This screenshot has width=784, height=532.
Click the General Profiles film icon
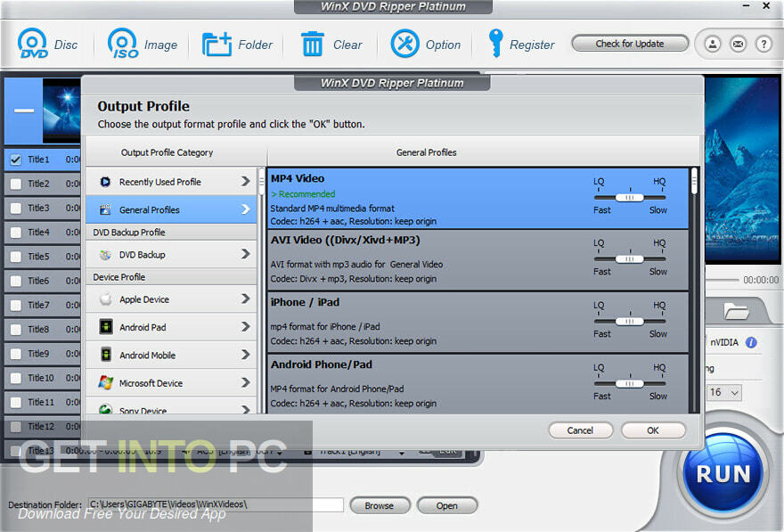pyautogui.click(x=105, y=210)
